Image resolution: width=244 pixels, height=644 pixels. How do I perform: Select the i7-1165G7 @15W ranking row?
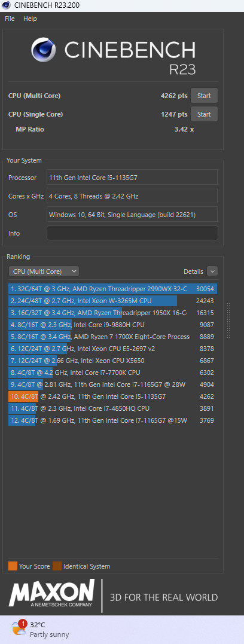(x=112, y=420)
